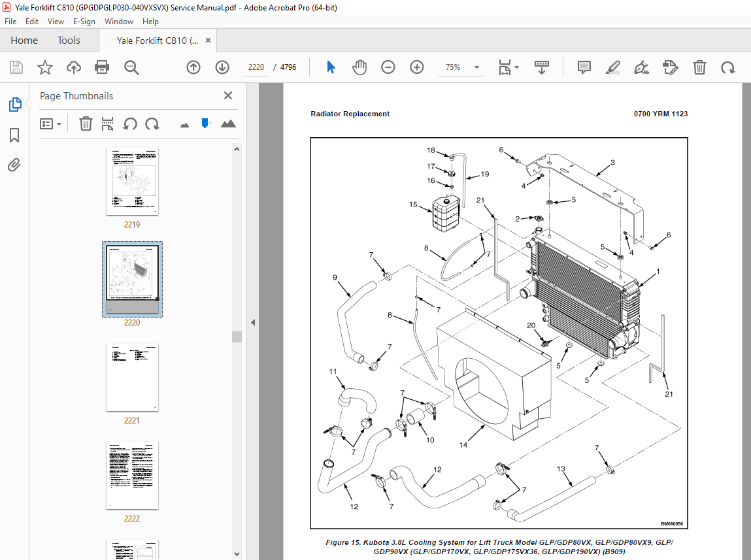
Task: Click the fit page scrolling icon
Action: (505, 67)
